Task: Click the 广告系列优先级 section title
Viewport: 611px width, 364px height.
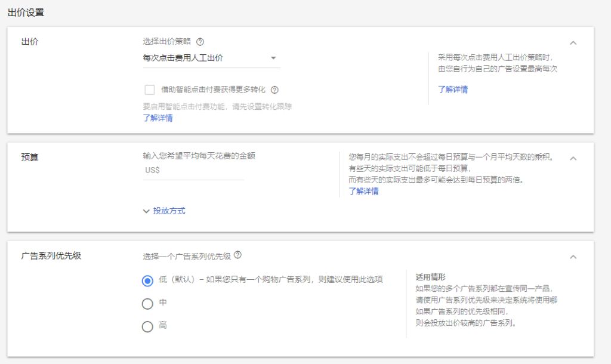Action: (x=51, y=255)
